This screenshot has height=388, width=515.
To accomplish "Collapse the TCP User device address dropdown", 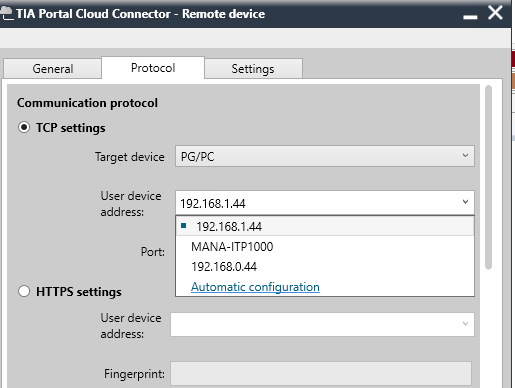I will [465, 202].
